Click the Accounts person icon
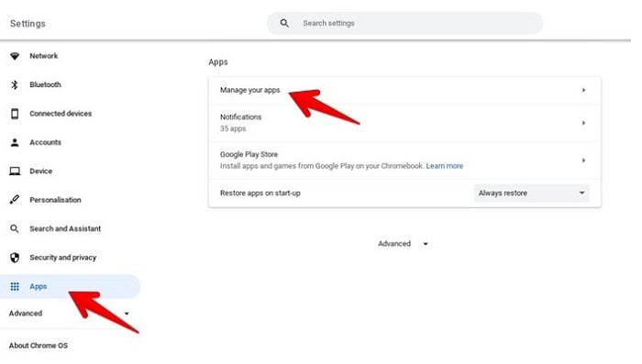The image size is (642, 364). click(15, 142)
